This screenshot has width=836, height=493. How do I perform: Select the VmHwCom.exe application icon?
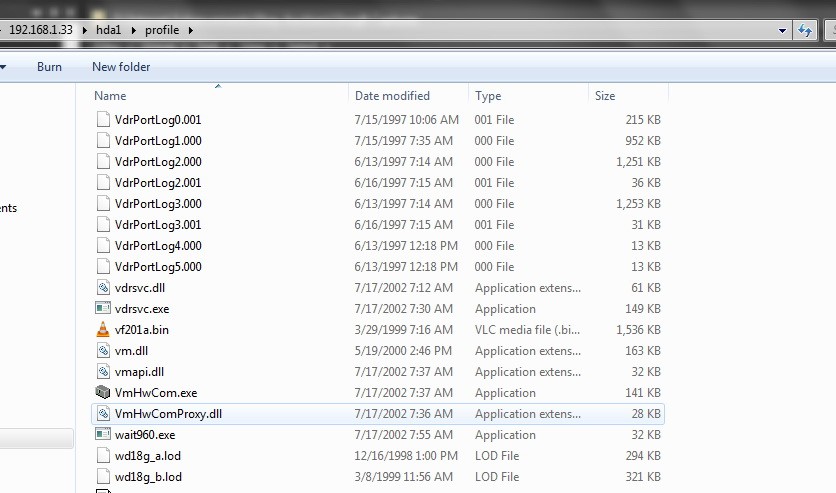(x=103, y=393)
